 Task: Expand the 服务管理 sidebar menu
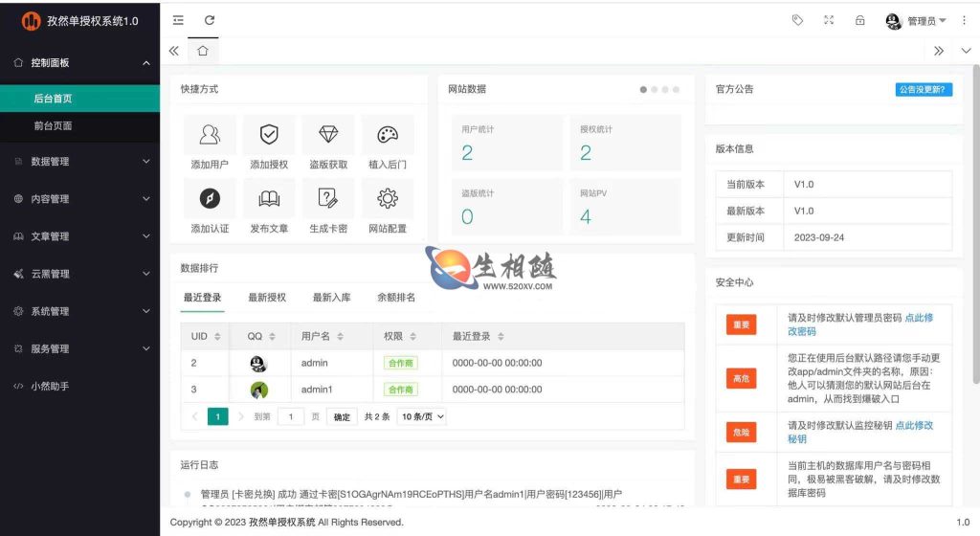[x=80, y=348]
